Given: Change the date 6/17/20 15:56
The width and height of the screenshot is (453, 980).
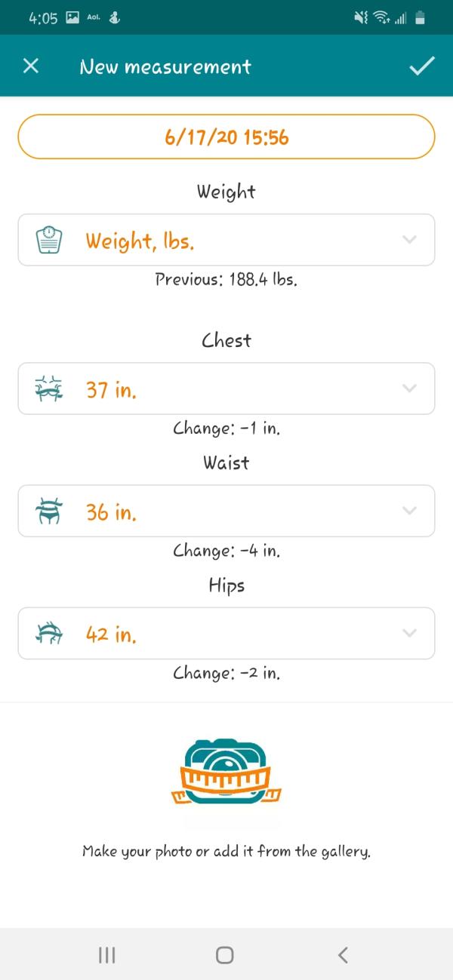Looking at the screenshot, I should [x=226, y=137].
